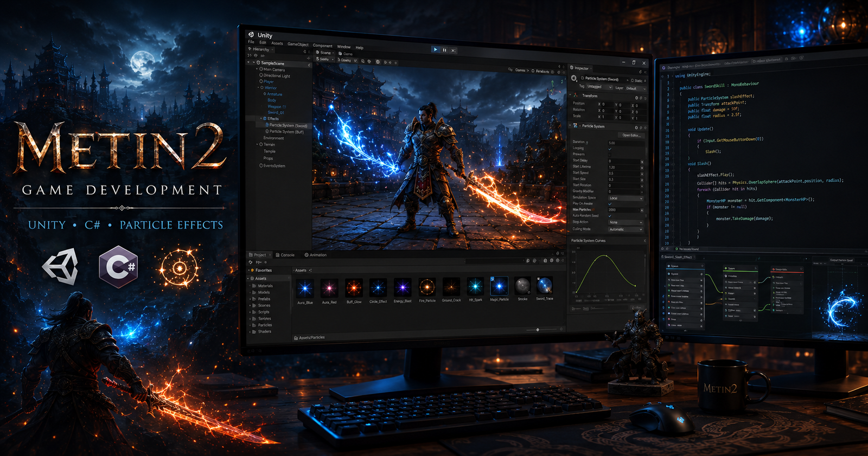The width and height of the screenshot is (868, 456).
Task: Open the Tag dropdown showing Untagged
Action: click(x=599, y=87)
